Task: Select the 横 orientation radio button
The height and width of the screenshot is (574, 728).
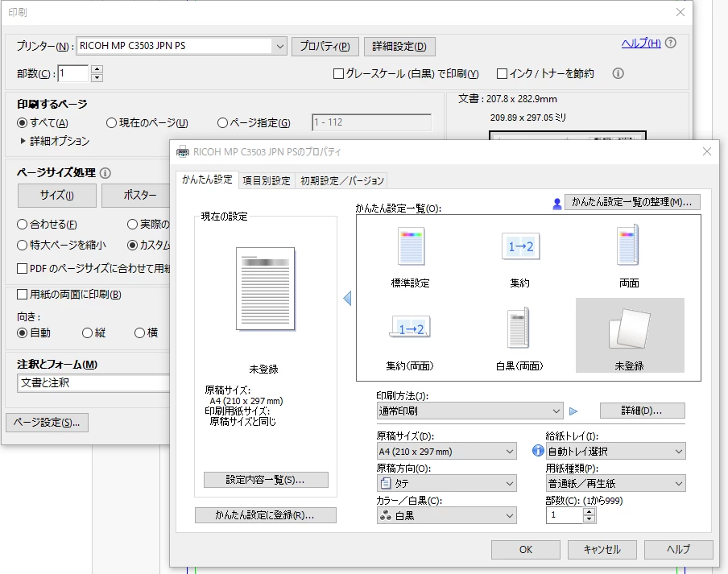Action: click(x=139, y=332)
